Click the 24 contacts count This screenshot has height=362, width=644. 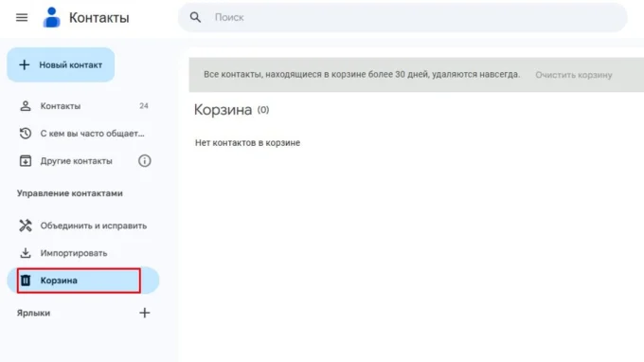click(x=144, y=106)
